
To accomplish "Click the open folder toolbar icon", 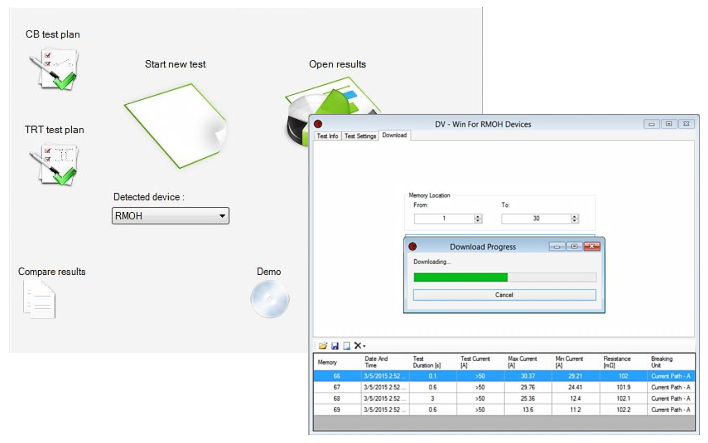I will click(323, 345).
